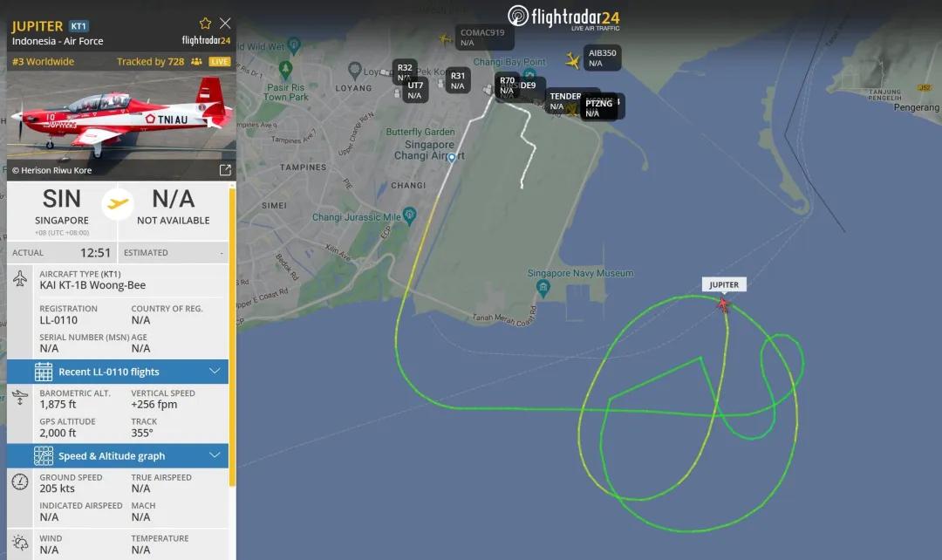Image resolution: width=942 pixels, height=560 pixels.
Task: Click Singapore Navy Museum map pin
Action: [x=543, y=288]
